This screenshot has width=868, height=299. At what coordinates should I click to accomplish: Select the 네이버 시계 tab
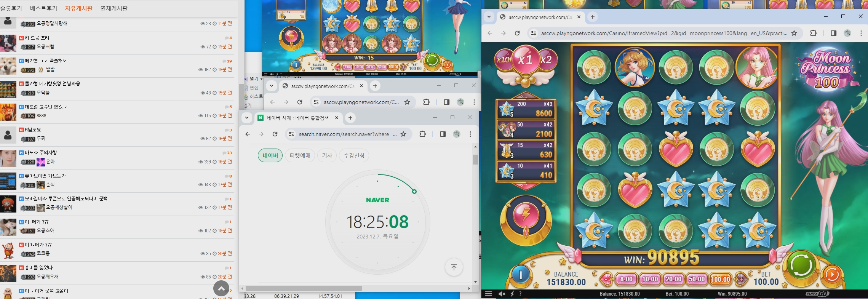[x=297, y=118]
